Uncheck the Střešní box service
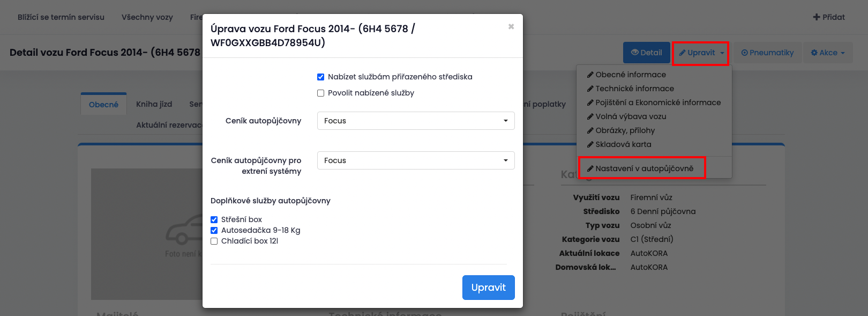This screenshot has width=868, height=316. point(214,219)
